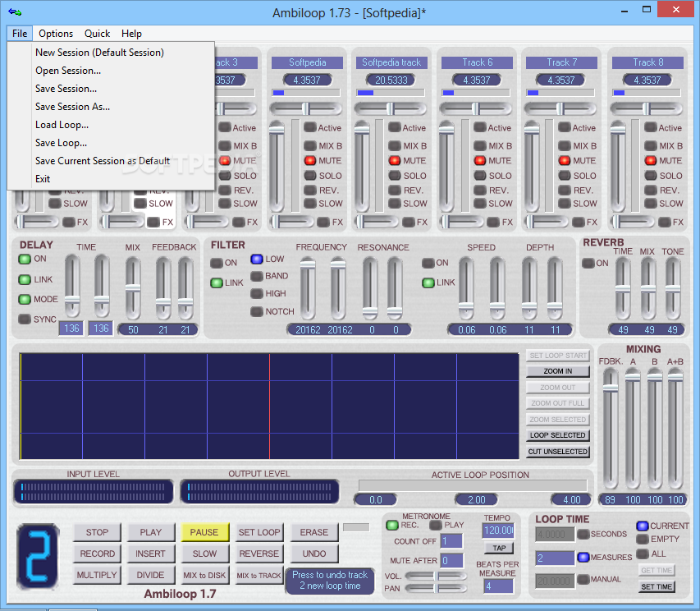The width and height of the screenshot is (700, 611).
Task: Open the Options menu
Action: 55,34
